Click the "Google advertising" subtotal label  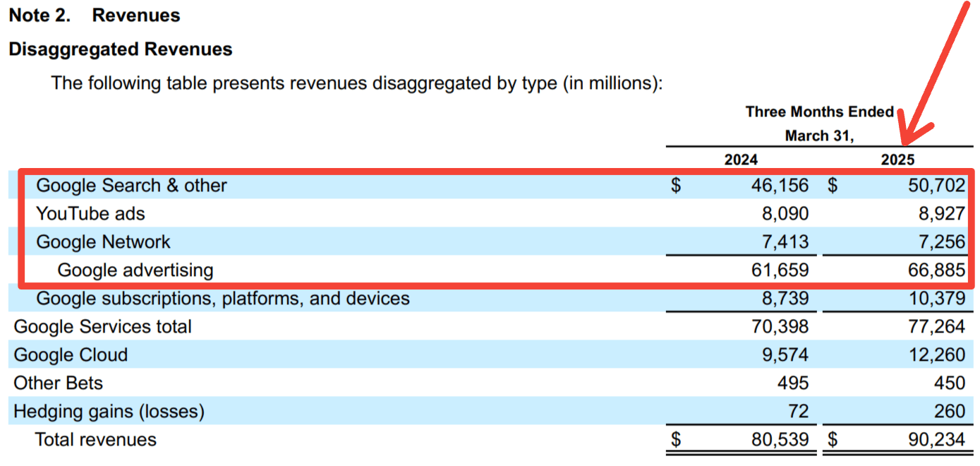click(135, 270)
